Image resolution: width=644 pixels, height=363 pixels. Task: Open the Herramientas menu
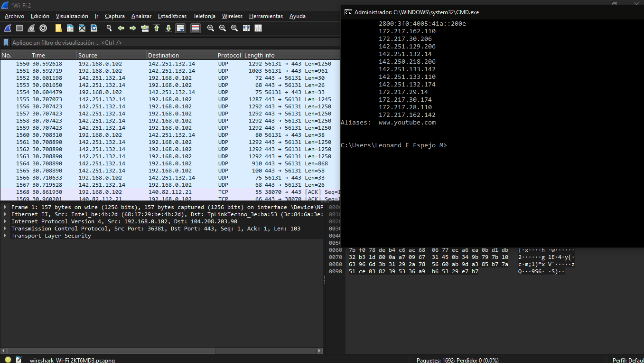[x=266, y=16]
